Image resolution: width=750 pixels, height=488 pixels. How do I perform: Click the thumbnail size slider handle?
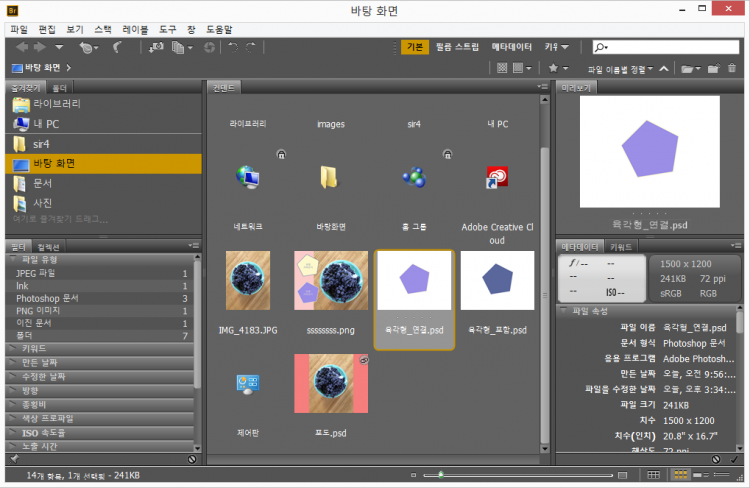point(441,474)
